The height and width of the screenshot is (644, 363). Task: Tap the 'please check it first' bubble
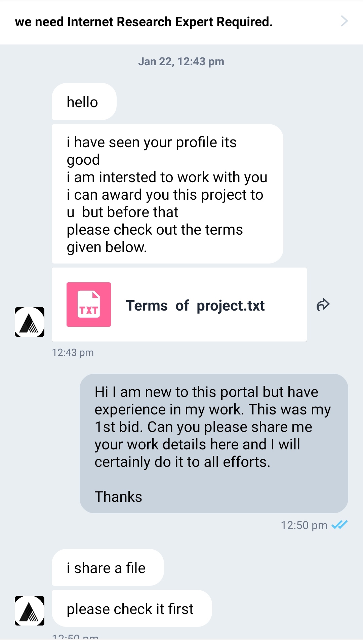[130, 609]
